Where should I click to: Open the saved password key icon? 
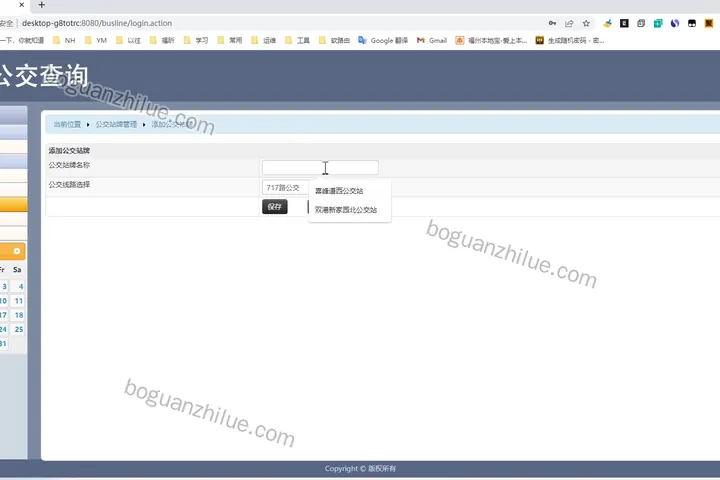[552, 23]
